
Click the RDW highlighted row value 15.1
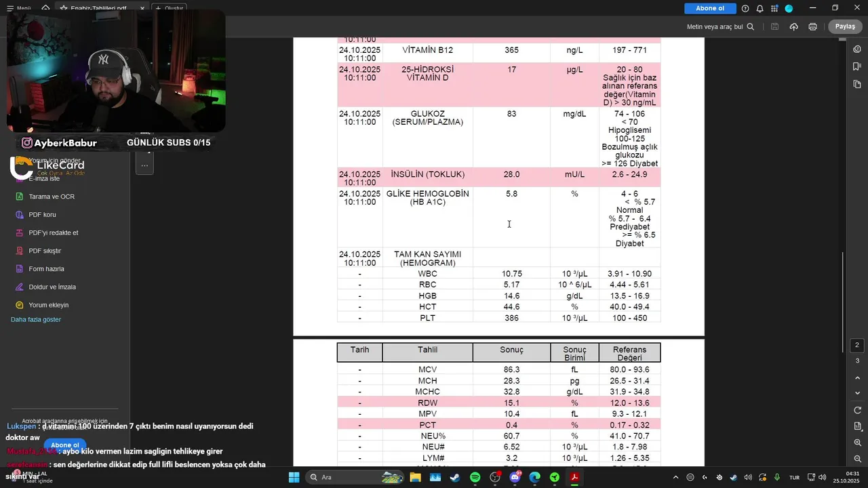coord(511,403)
